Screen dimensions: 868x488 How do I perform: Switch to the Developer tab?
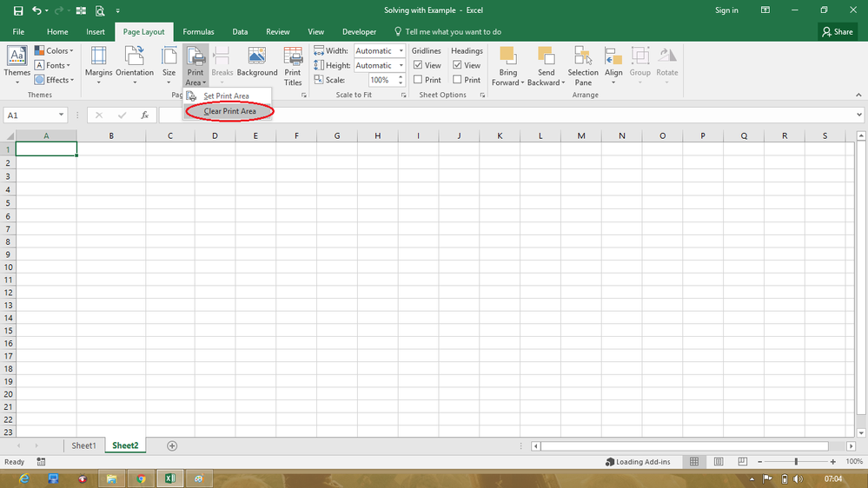(359, 31)
